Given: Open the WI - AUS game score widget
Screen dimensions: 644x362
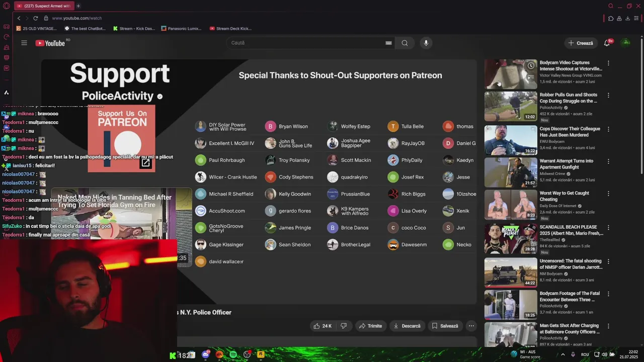Looking at the screenshot, I should tap(525, 354).
